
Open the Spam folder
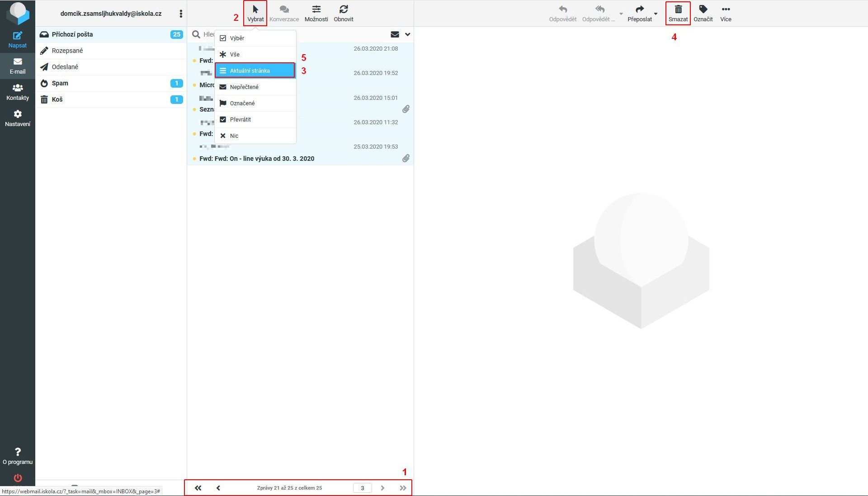(x=111, y=83)
